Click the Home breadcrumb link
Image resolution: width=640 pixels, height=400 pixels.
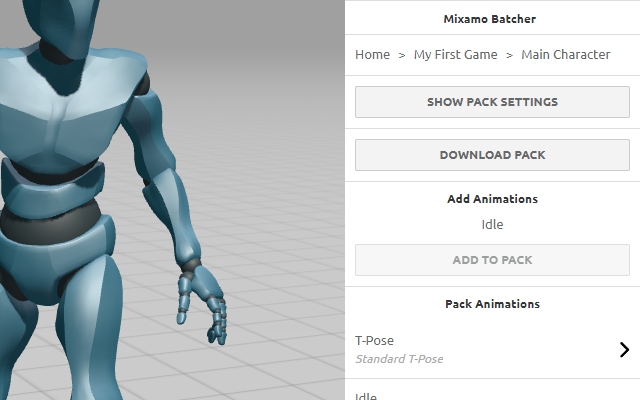[372, 55]
